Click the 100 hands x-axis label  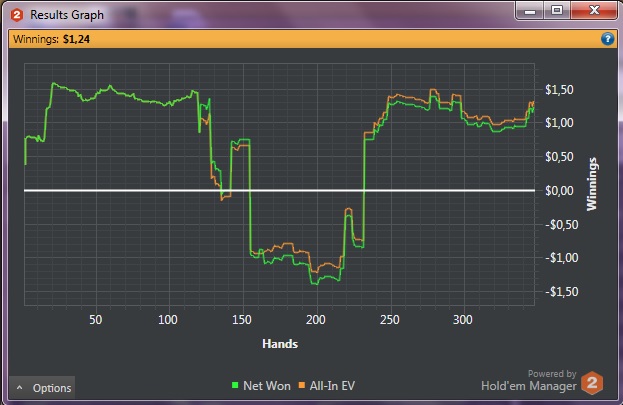pos(168,320)
